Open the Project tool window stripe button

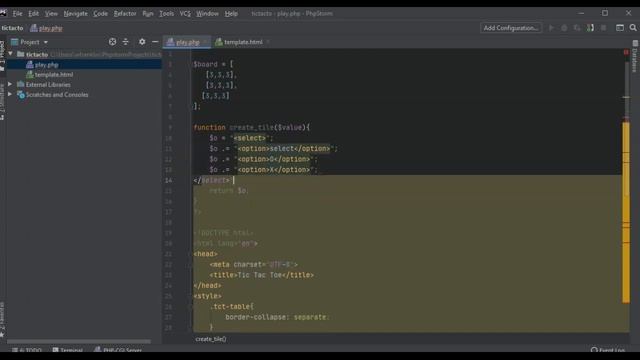tap(2, 56)
